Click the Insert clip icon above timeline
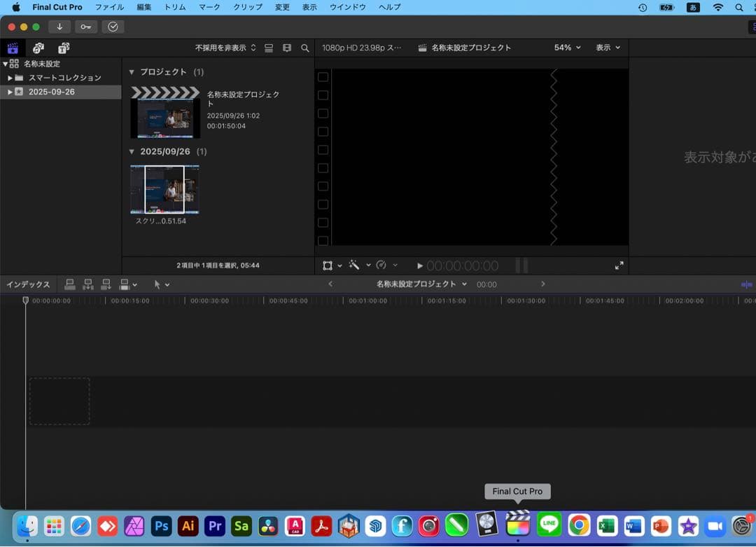Image resolution: width=756 pixels, height=547 pixels. pos(88,284)
